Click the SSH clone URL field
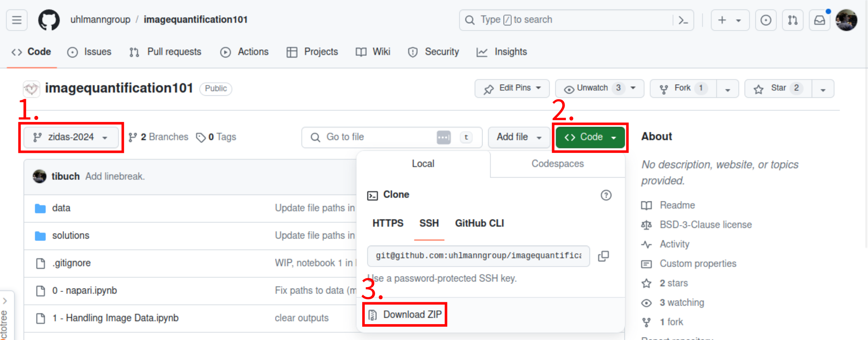This screenshot has width=868, height=340. pos(478,256)
